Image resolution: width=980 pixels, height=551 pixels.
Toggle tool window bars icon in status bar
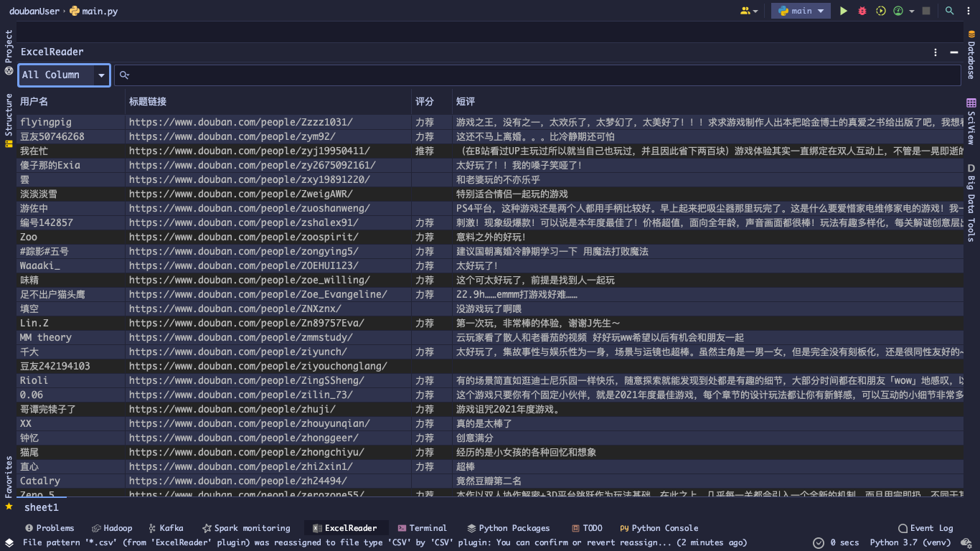(9, 542)
